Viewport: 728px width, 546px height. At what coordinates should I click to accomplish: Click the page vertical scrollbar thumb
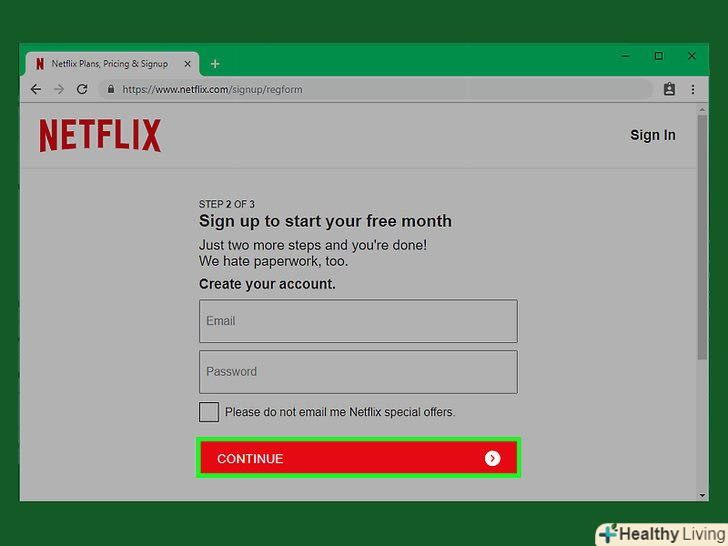pos(702,237)
